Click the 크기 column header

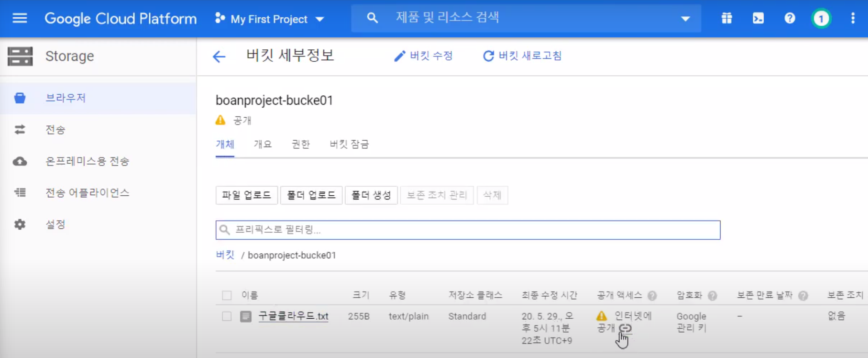coord(361,295)
